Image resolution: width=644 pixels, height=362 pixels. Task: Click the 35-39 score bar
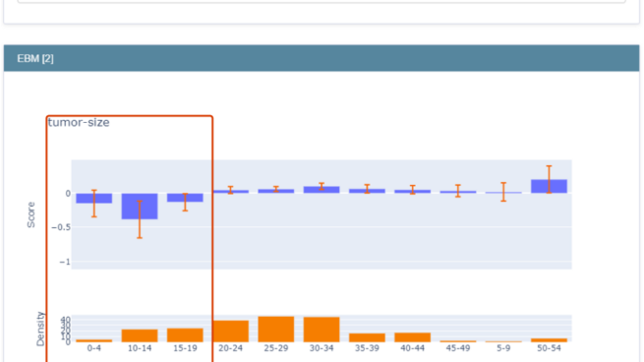[x=367, y=191]
